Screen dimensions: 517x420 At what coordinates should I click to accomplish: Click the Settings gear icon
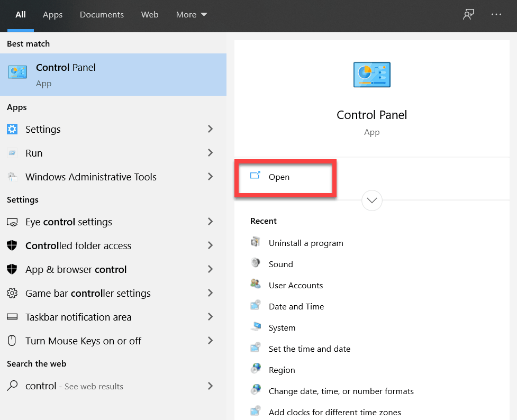click(x=12, y=129)
